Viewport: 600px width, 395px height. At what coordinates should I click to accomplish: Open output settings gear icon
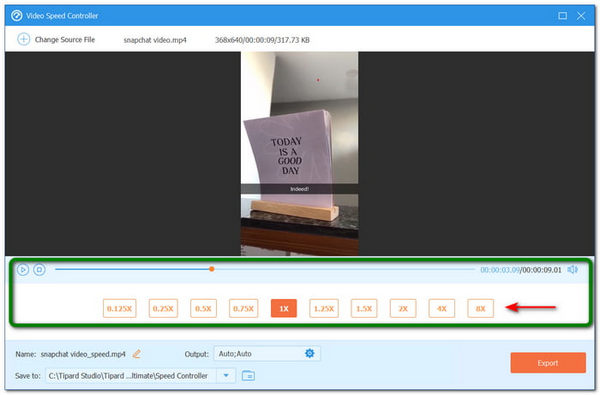point(310,353)
